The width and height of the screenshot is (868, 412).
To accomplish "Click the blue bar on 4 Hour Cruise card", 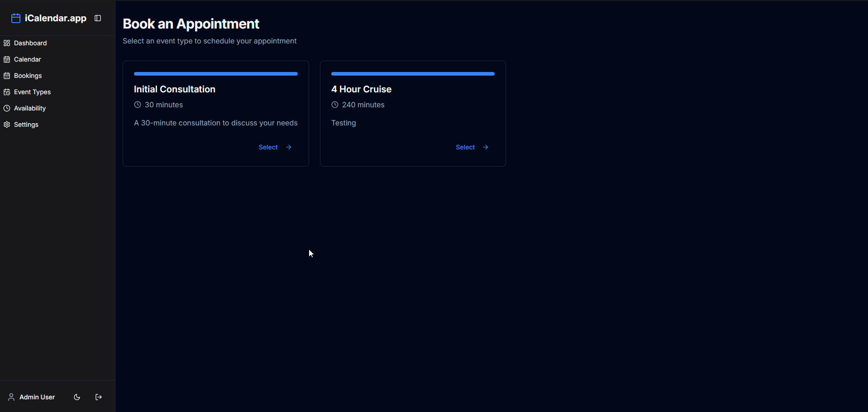I will click(x=413, y=73).
